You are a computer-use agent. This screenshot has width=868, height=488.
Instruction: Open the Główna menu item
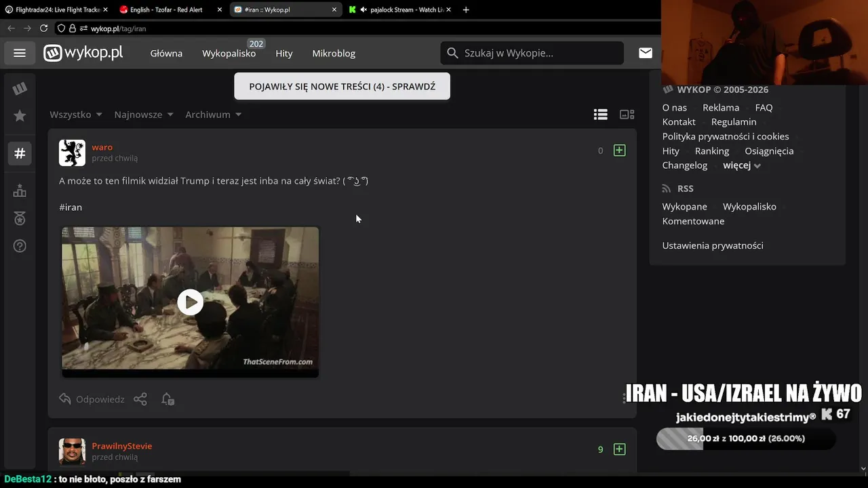[166, 53]
